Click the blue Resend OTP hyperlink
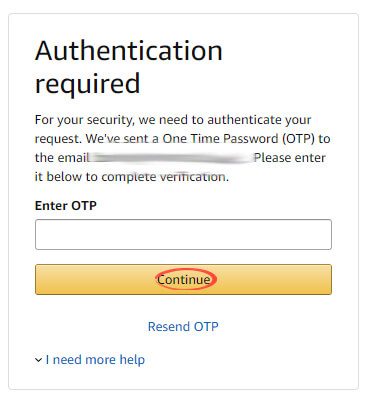This screenshot has width=372, height=408. (183, 326)
